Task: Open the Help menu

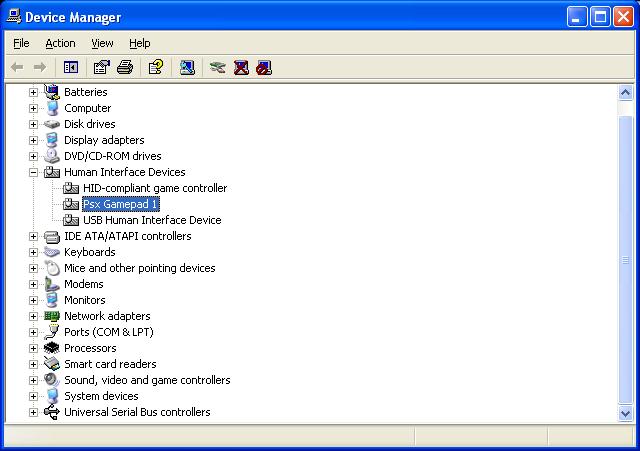Action: click(x=140, y=43)
